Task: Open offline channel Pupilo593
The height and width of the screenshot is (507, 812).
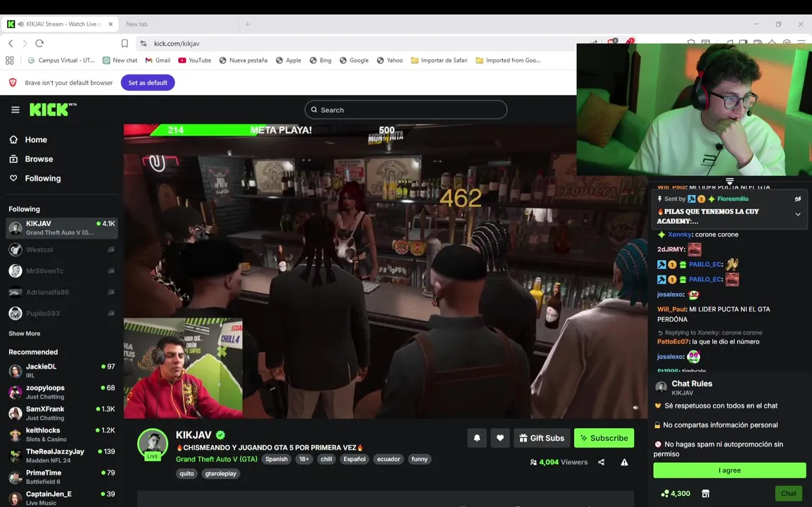Action: coord(62,313)
